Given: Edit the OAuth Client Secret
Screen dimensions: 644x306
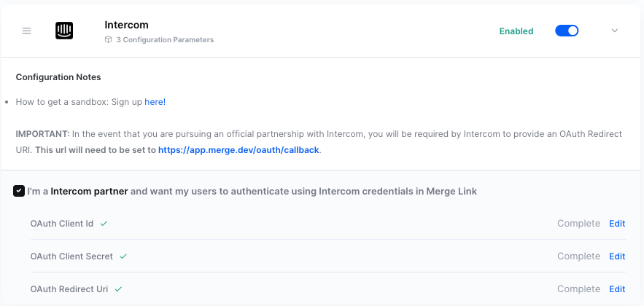Looking at the screenshot, I should point(617,256).
